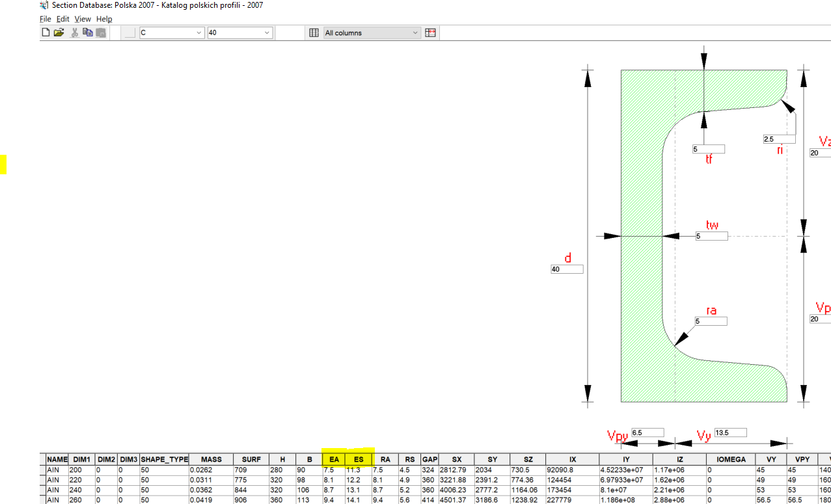
Task: Click the IZ column header
Action: pyautogui.click(x=679, y=459)
